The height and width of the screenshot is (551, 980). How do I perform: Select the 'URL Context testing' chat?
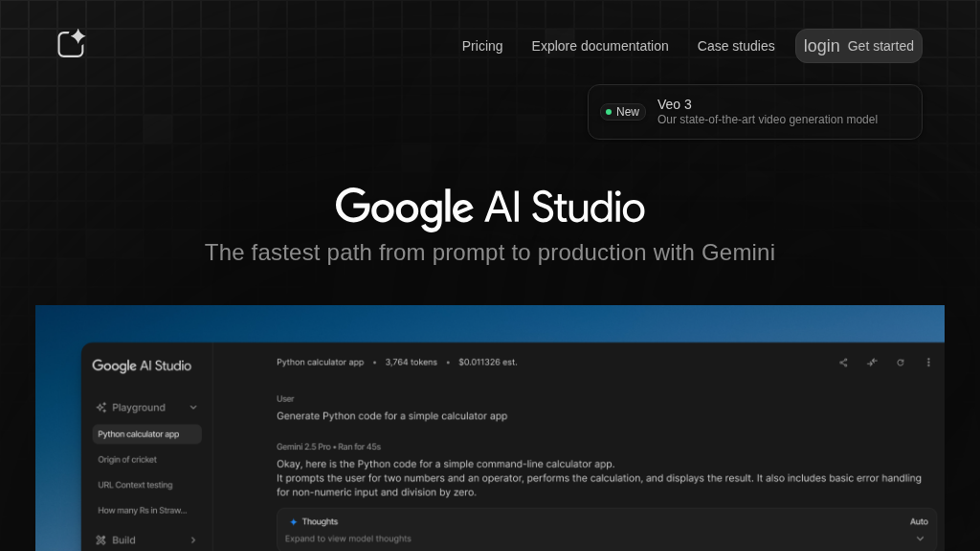(134, 485)
